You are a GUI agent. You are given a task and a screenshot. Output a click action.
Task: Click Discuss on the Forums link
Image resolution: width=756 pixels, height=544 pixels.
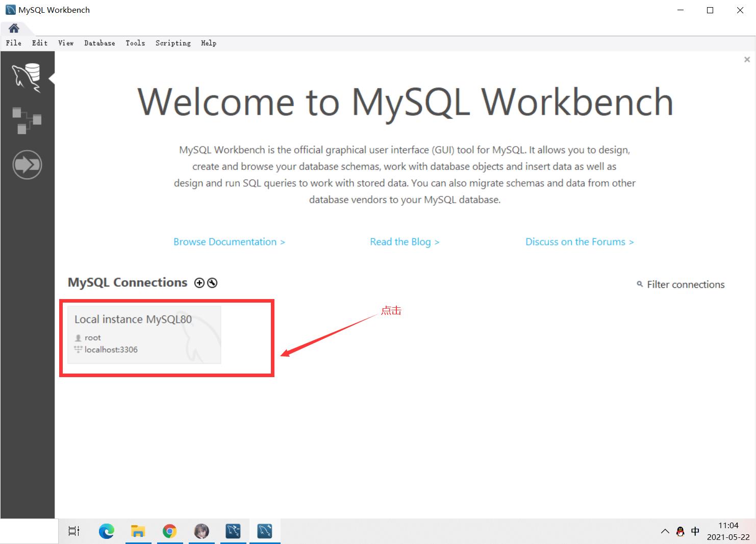(579, 242)
